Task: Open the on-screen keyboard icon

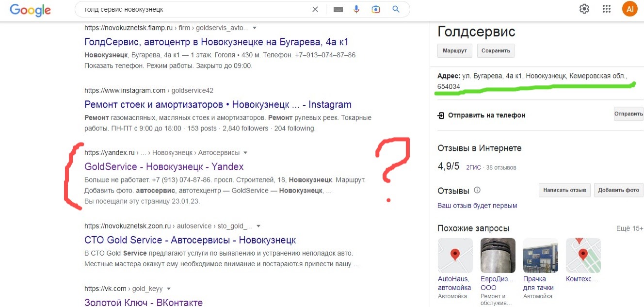Action: (x=338, y=9)
